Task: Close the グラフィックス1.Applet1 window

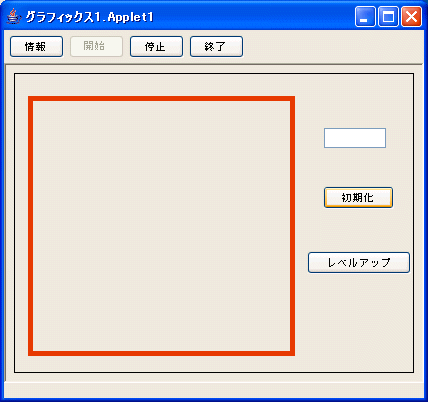Action: (411, 16)
